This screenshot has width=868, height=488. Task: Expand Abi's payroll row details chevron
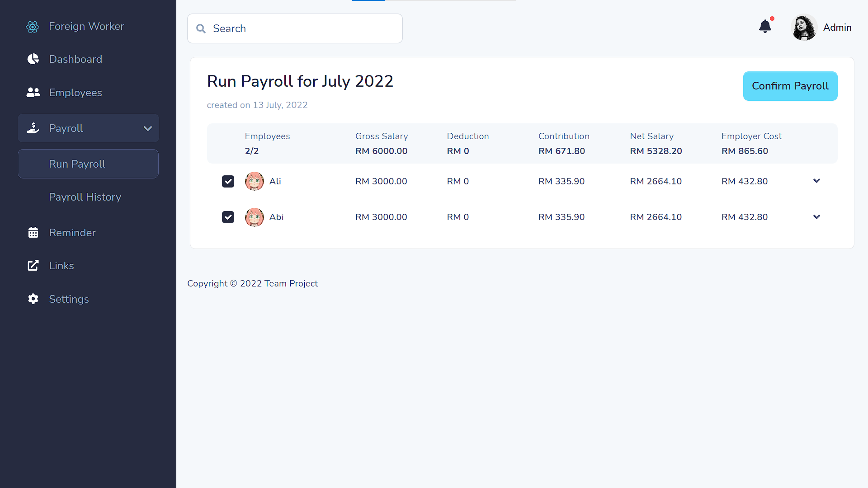click(816, 217)
